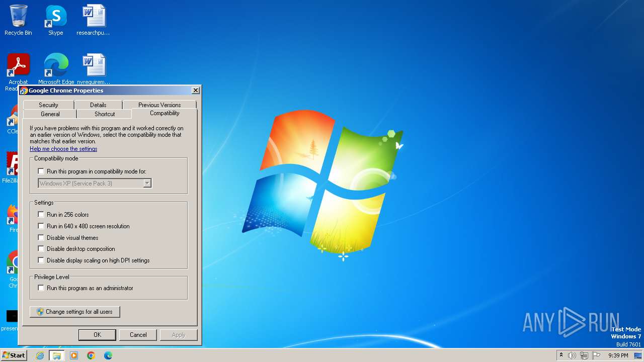Click the Chrome icon in the dialog title bar

[24, 90]
